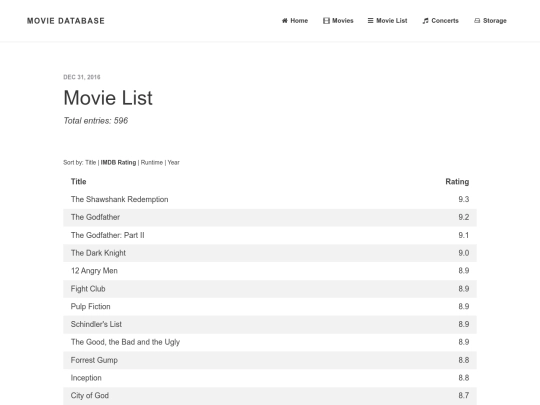This screenshot has height=405, width=540.
Task: Navigate to Concerts
Action: [x=440, y=21]
